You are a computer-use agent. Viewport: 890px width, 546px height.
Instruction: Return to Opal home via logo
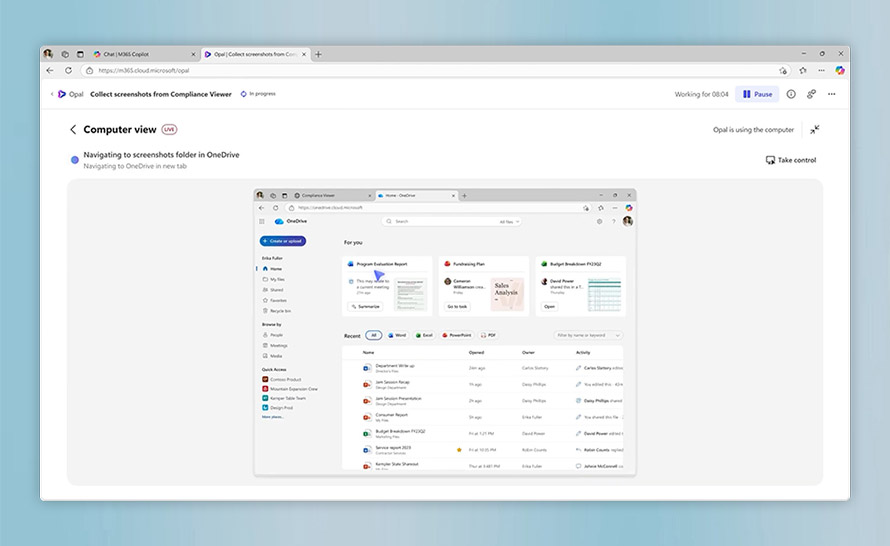click(x=71, y=94)
